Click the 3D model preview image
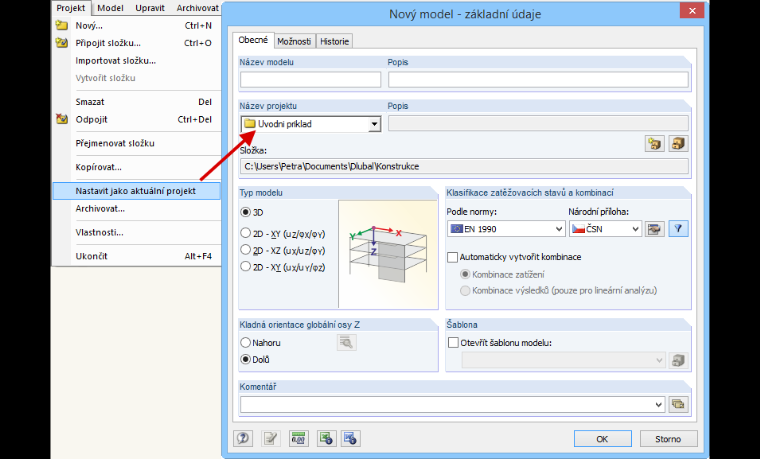The image size is (760, 459). pos(388,254)
